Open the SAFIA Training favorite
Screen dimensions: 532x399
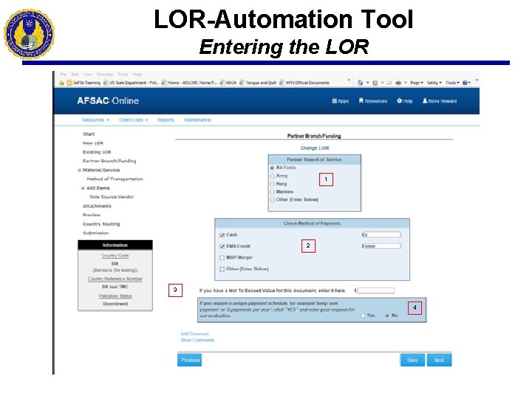83,83
